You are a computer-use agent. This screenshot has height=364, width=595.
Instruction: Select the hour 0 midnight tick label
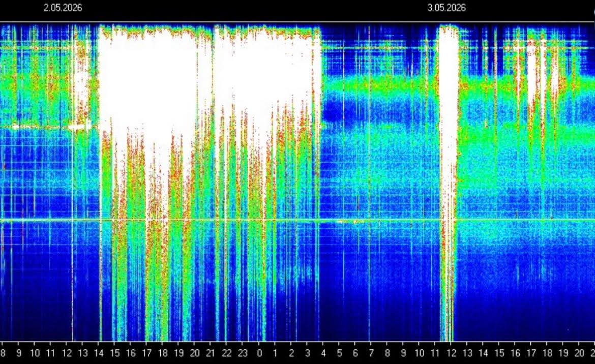pos(259,353)
